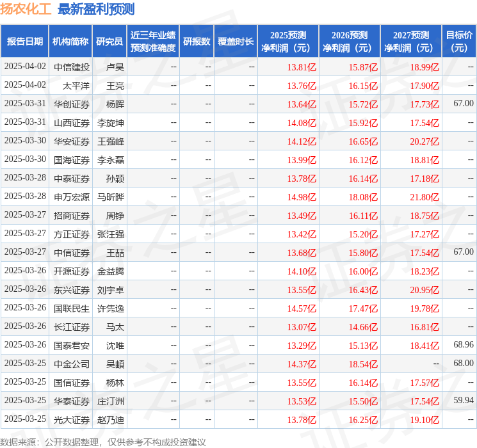
Task: Select the 报告日期 column header
Action: (24, 42)
